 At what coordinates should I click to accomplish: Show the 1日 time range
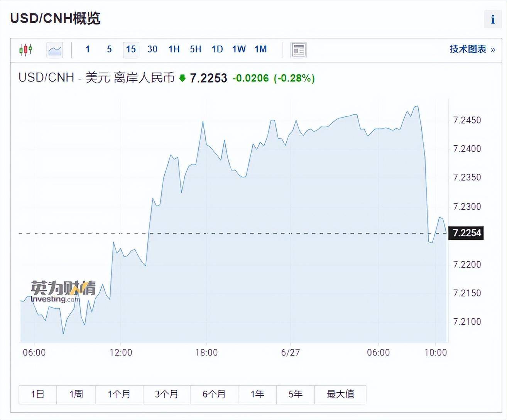[x=38, y=394]
